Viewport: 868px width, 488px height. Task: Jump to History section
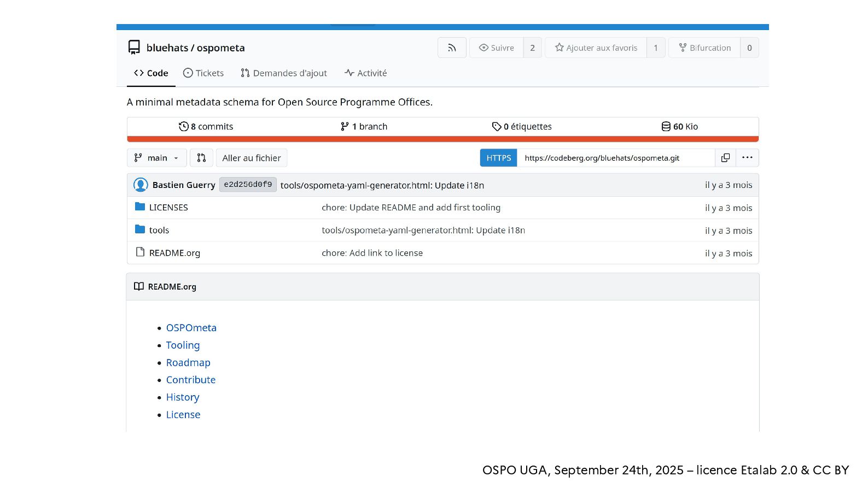(183, 397)
